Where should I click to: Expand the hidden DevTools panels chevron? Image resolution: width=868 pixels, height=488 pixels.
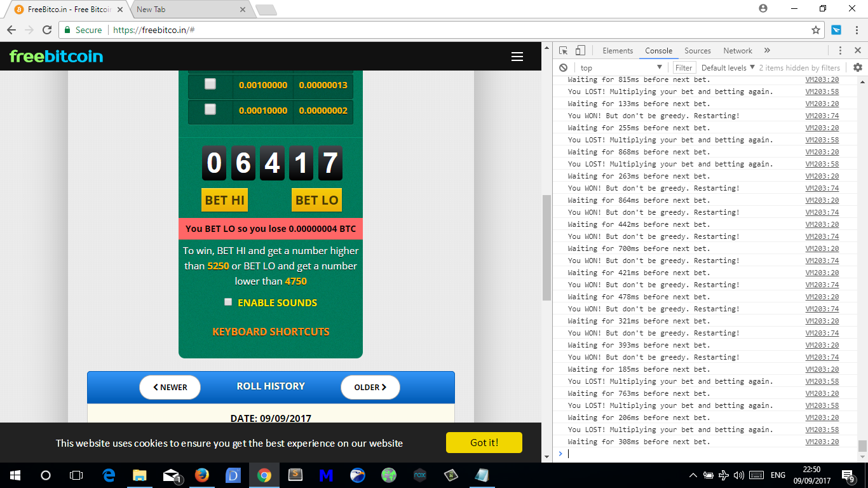click(x=766, y=50)
